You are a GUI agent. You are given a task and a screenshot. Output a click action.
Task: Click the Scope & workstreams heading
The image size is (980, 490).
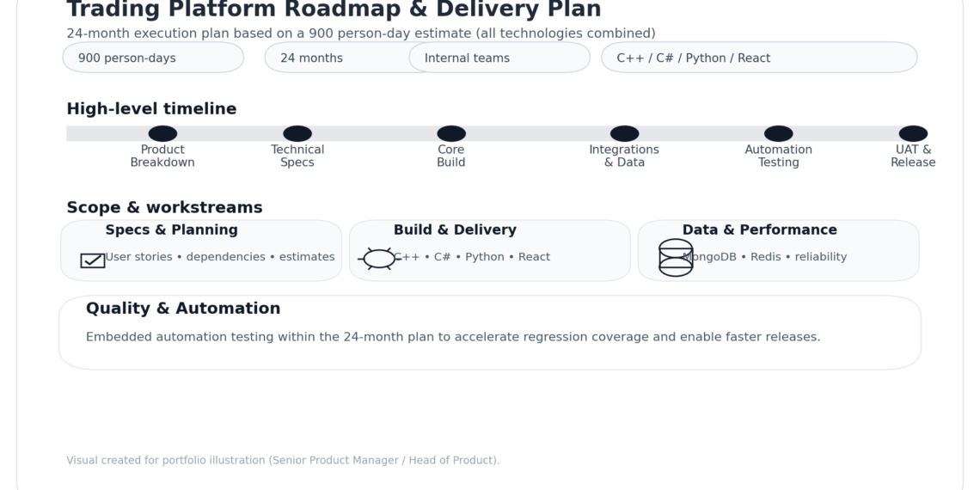click(x=164, y=208)
